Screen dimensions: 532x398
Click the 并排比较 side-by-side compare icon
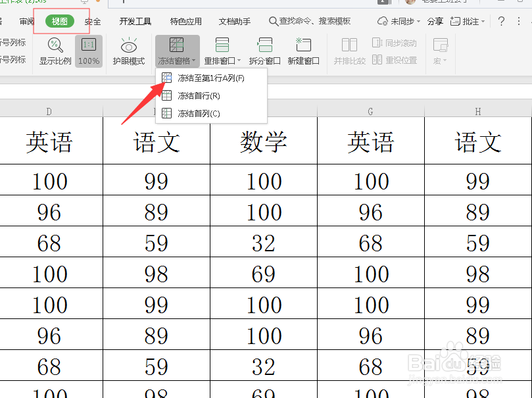[349, 45]
